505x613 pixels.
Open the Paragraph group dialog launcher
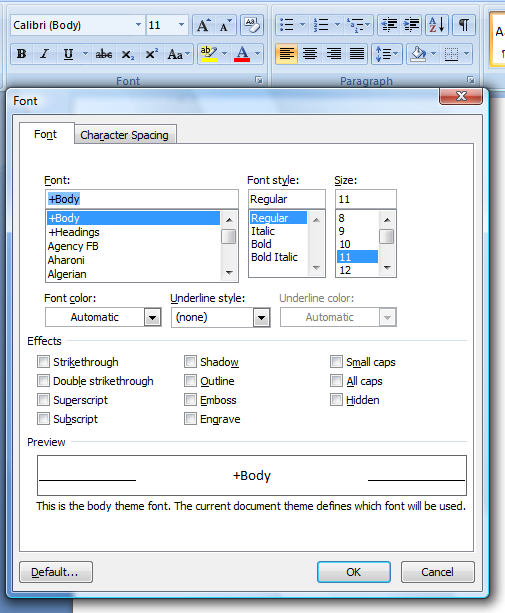(470, 80)
